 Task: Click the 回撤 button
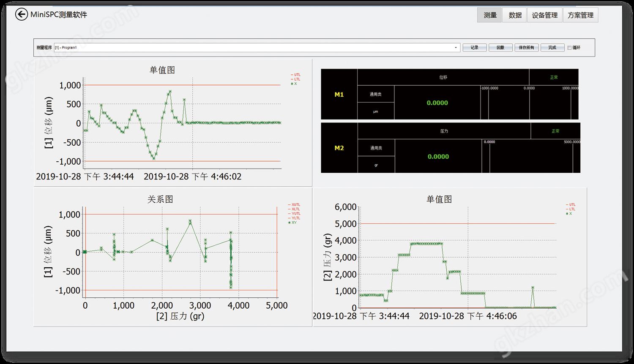click(500, 48)
